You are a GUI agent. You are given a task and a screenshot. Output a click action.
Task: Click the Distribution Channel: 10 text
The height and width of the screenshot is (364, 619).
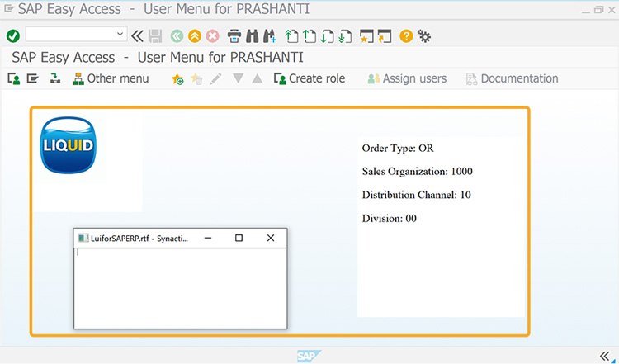pos(417,195)
